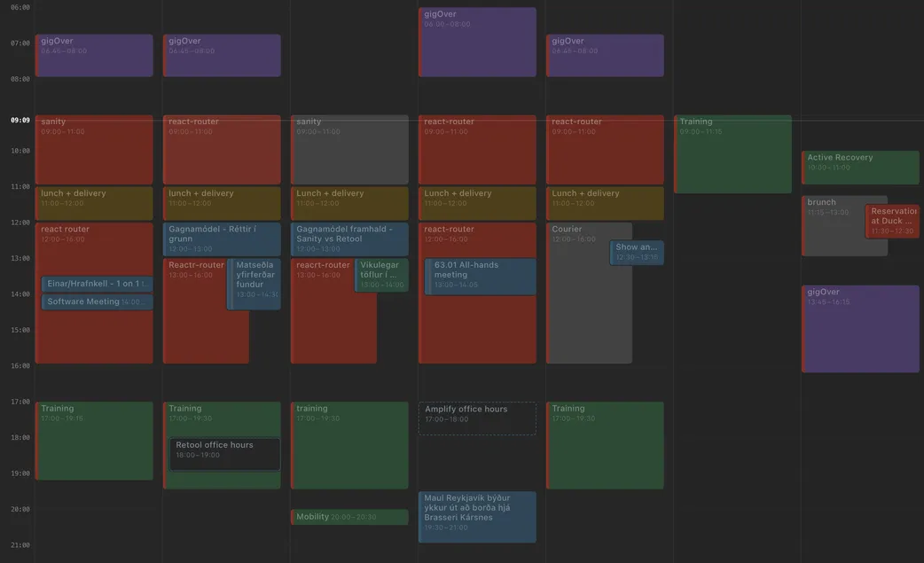The width and height of the screenshot is (924, 563).
Task: Select the Software Meeting event at 14:00
Action: tap(98, 300)
